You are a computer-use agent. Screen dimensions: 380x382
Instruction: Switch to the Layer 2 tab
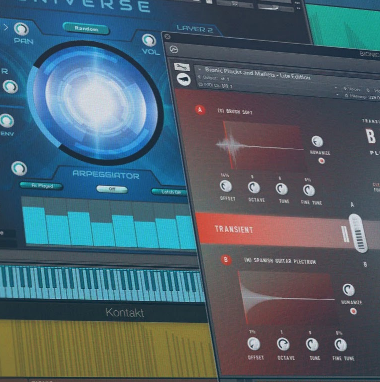pyautogui.click(x=195, y=29)
